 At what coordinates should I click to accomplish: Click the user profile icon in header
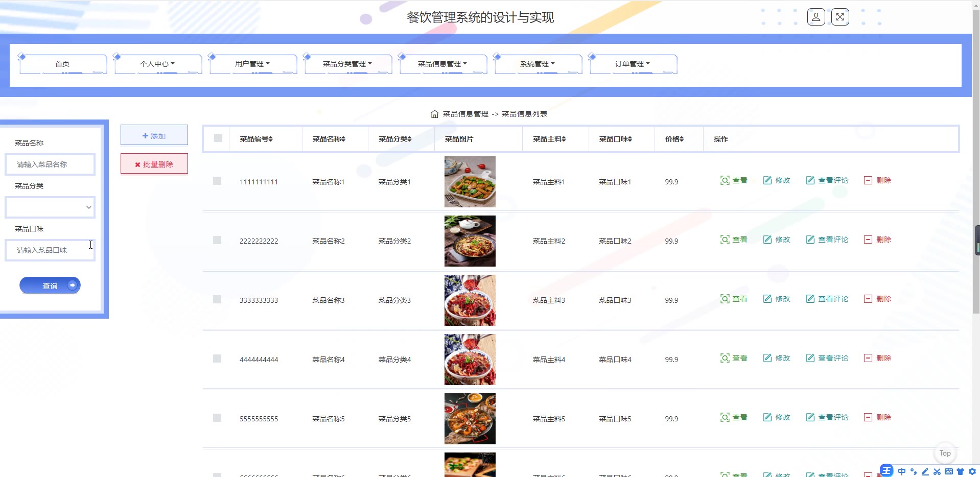815,17
